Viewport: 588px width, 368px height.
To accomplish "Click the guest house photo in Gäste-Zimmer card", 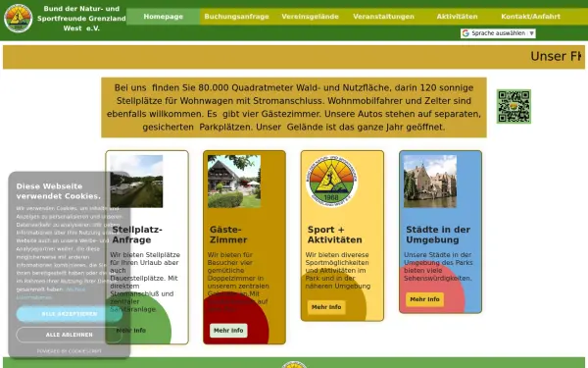I will coord(234,182).
